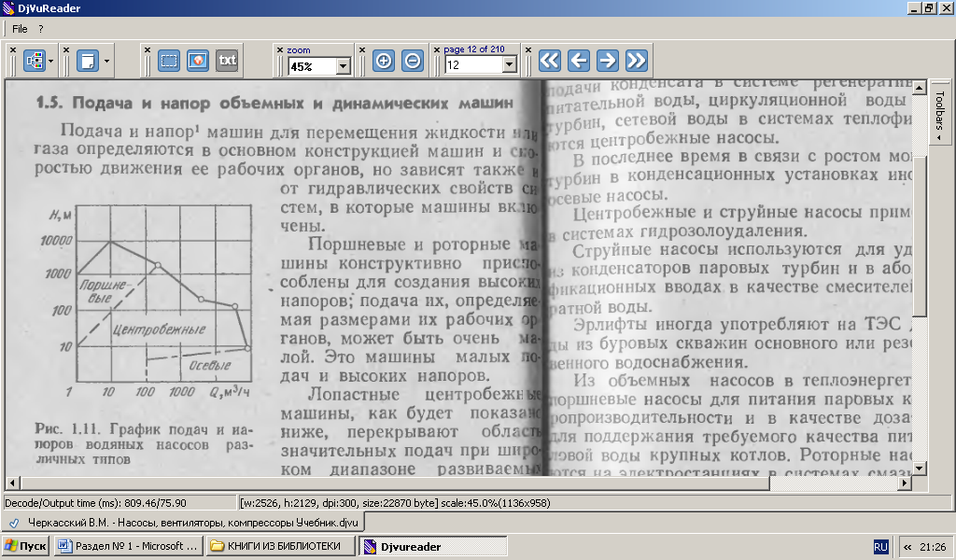Screen dimensions: 956x560
Task: Close the page view toolbar section with x
Action: [66, 50]
